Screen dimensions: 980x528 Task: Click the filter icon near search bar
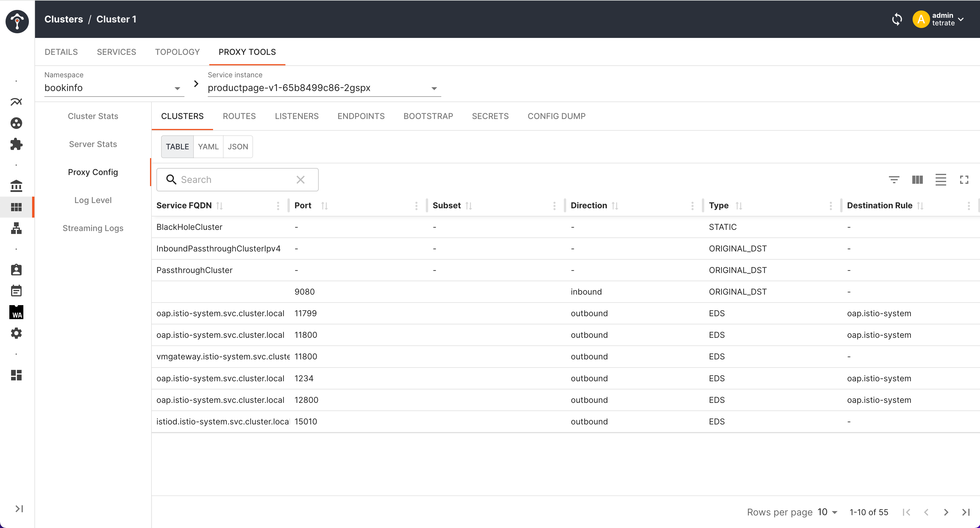tap(894, 179)
